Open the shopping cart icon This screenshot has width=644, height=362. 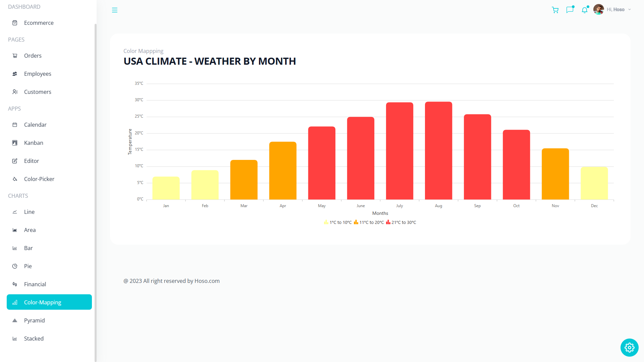pyautogui.click(x=555, y=10)
